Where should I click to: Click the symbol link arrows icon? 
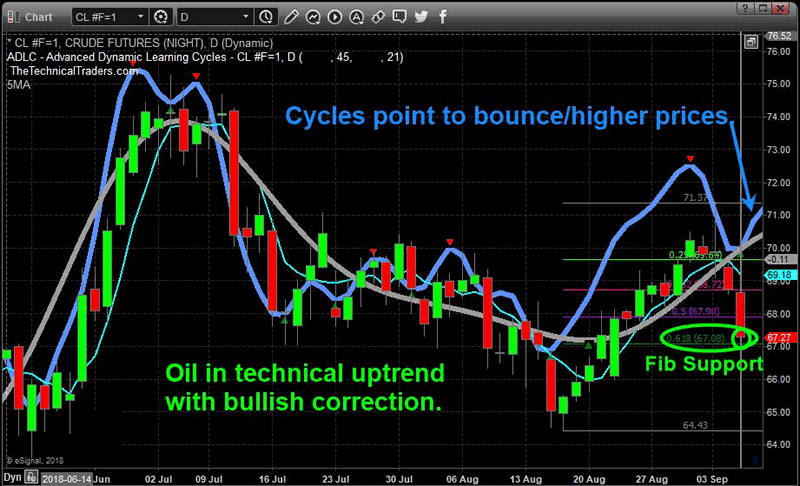click(378, 17)
